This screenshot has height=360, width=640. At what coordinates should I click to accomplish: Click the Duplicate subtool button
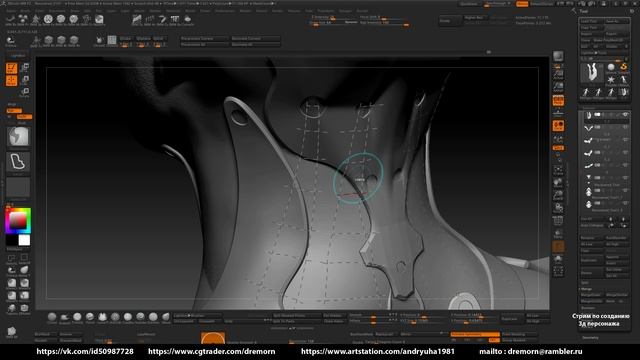pos(592,260)
